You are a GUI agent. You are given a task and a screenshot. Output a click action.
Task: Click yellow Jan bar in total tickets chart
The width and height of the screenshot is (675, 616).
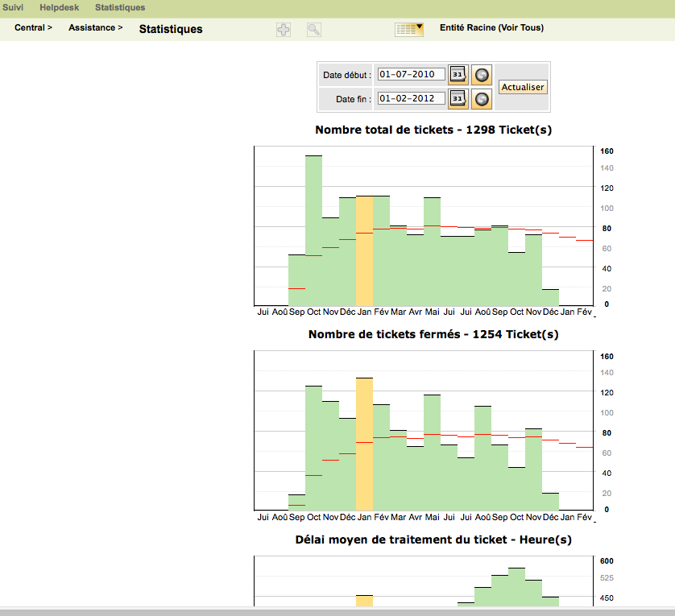tap(364, 250)
